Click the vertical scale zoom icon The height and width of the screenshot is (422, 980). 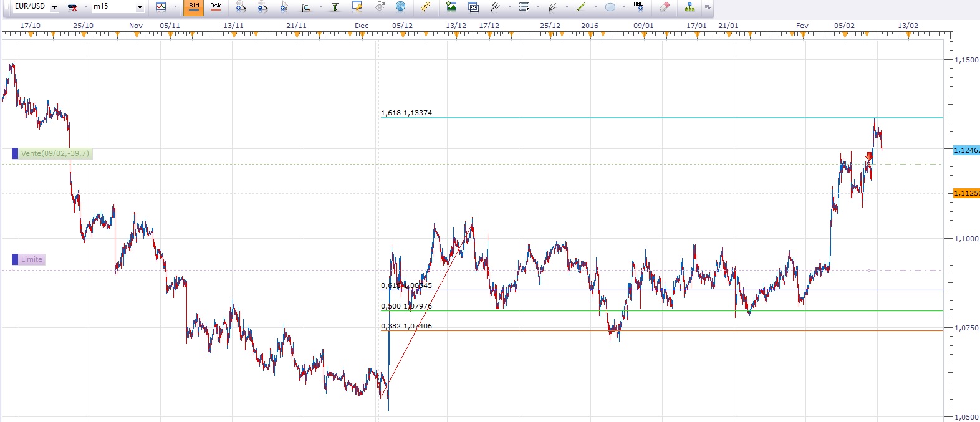point(305,7)
